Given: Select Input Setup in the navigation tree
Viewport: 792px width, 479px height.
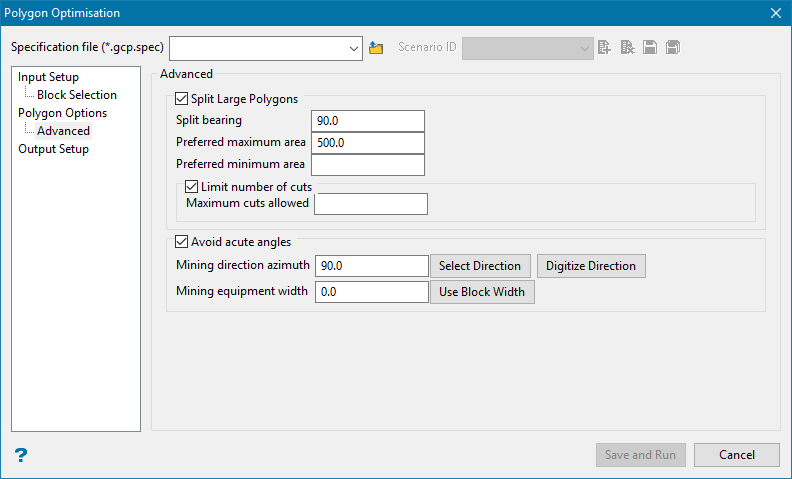Looking at the screenshot, I should pyautogui.click(x=48, y=77).
